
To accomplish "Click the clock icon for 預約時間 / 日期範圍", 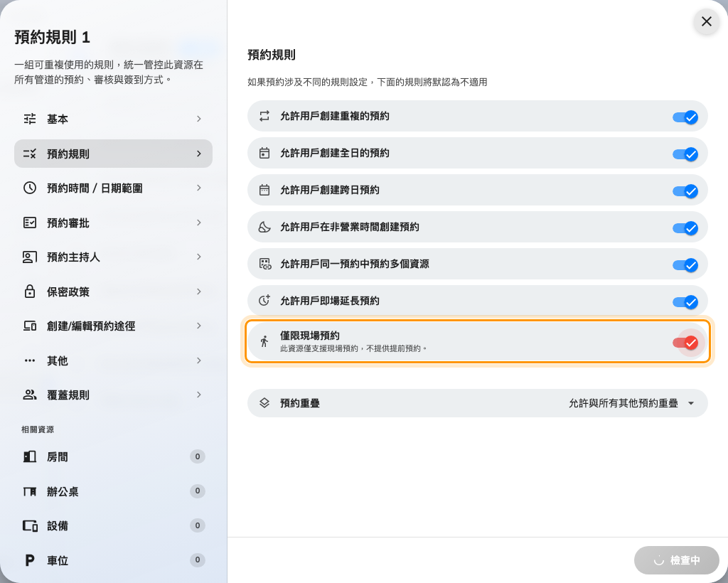I will tap(30, 188).
